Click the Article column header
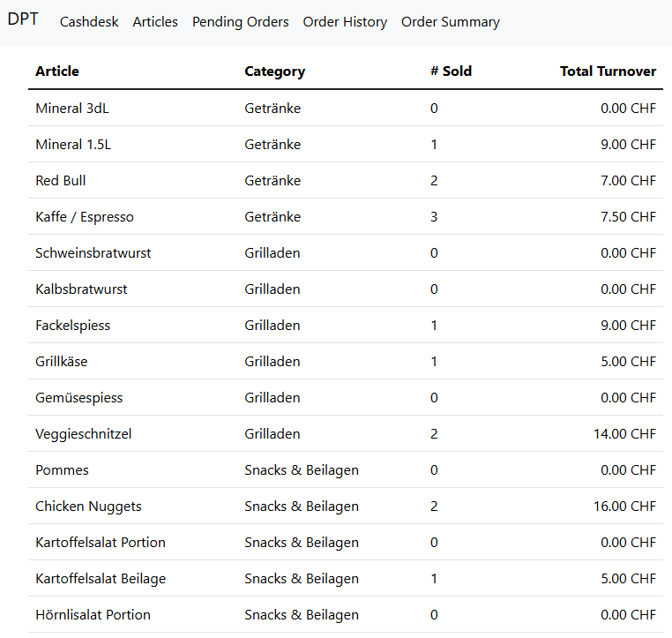 click(x=57, y=71)
